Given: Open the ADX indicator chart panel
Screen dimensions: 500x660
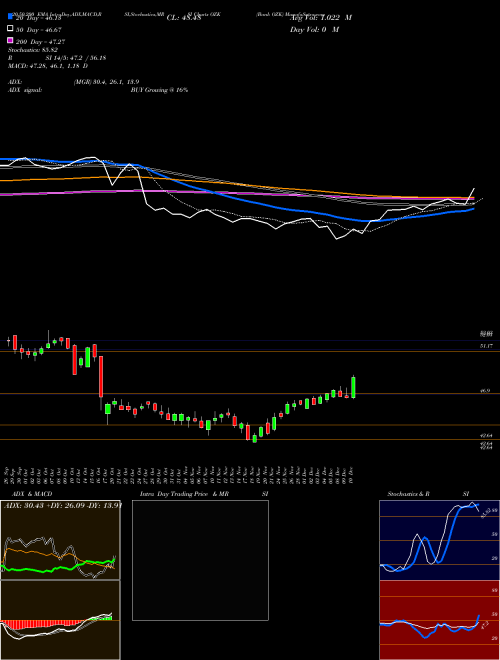Looking at the screenshot, I should pyautogui.click(x=60, y=540).
